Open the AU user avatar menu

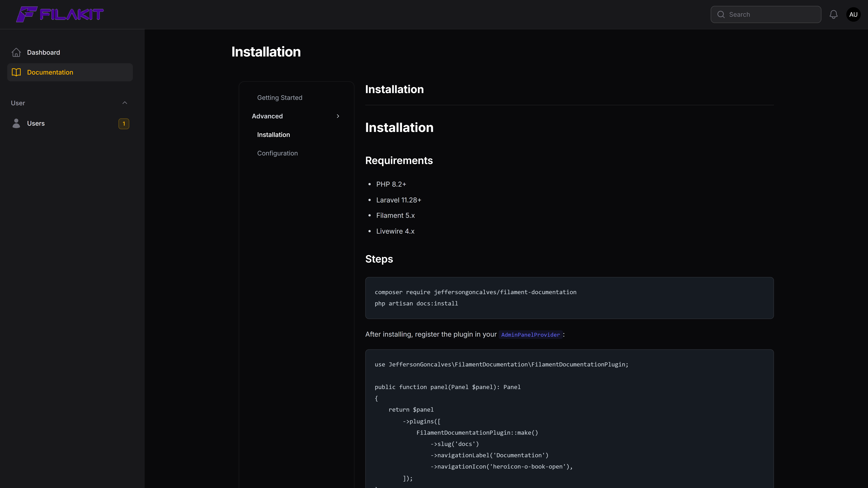[853, 14]
